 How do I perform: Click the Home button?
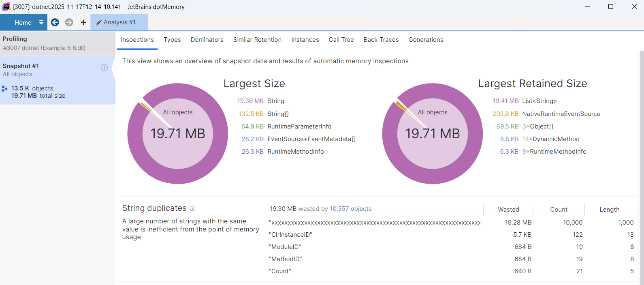23,23
